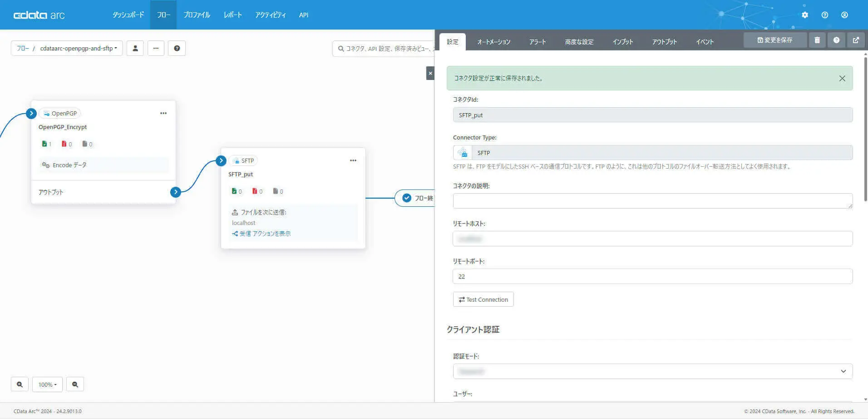Screen dimensions: 868x419
Task: Open the SFTP_put connector ellipsis menu
Action: click(x=353, y=160)
